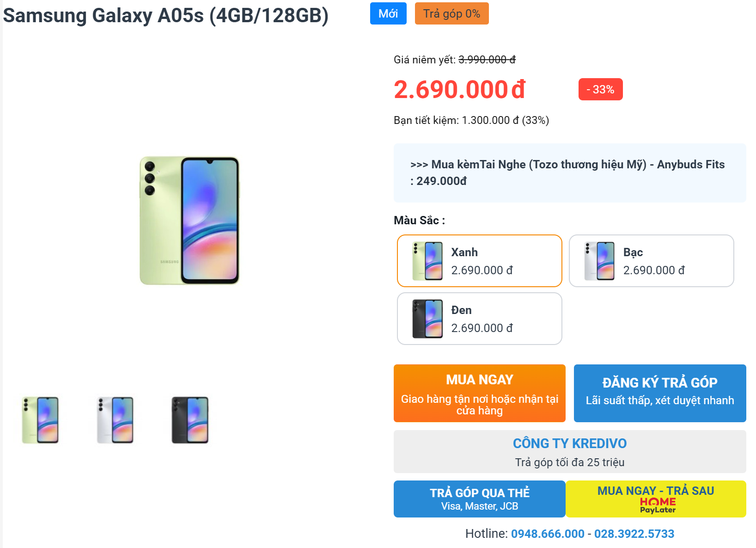Select the Bạc color option
The image size is (756, 548).
pyautogui.click(x=652, y=261)
